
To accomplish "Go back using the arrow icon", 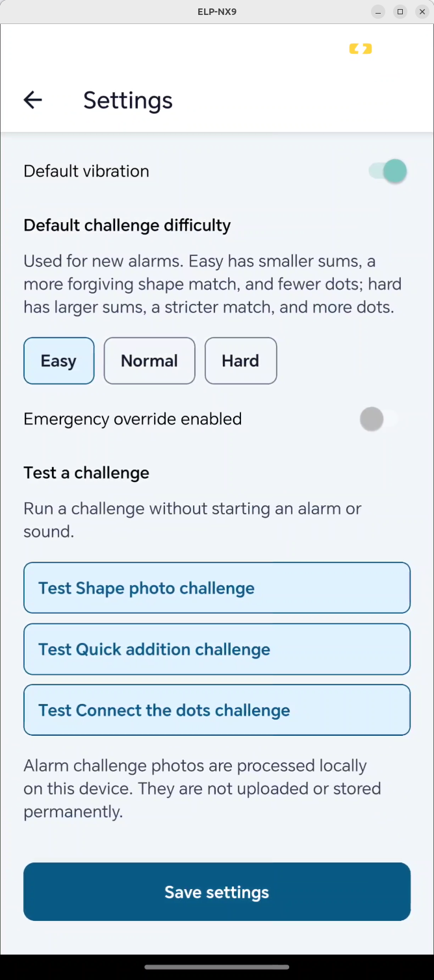I will [x=32, y=100].
